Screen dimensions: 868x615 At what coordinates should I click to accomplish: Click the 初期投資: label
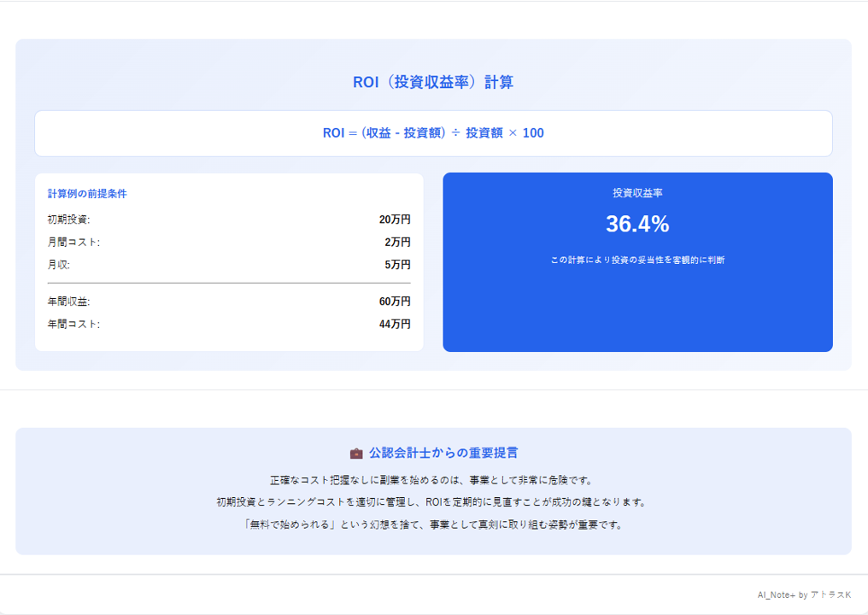point(68,220)
